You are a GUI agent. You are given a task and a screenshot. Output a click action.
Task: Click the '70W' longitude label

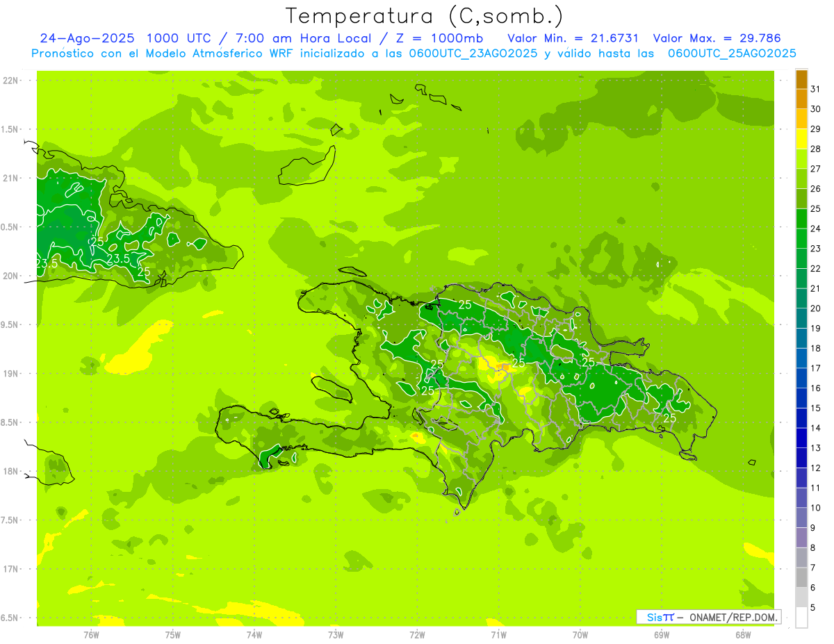pyautogui.click(x=580, y=634)
